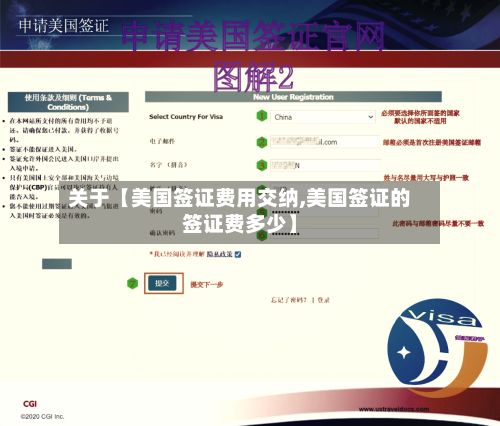
Task: Click the Visa globe logo
Action: coord(437,347)
